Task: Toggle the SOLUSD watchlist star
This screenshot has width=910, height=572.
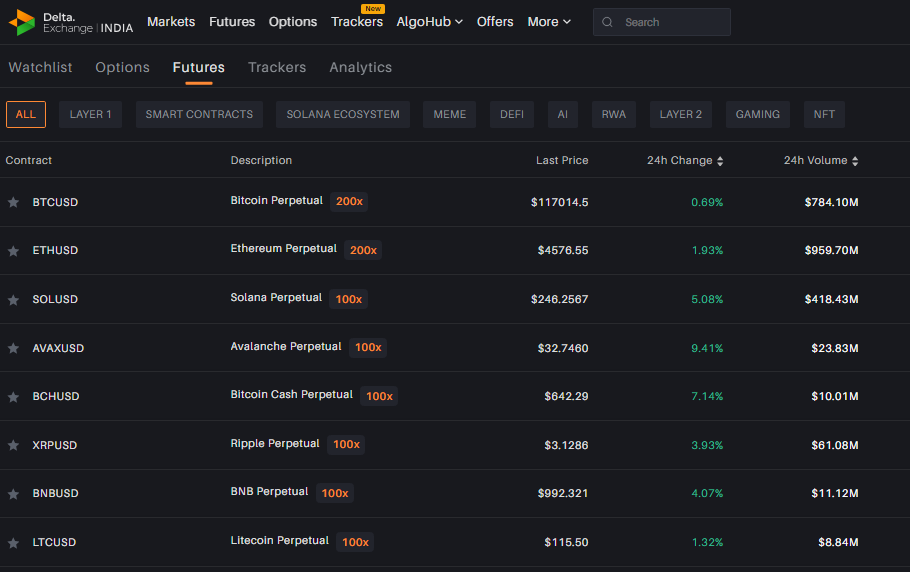Action: [x=13, y=300]
